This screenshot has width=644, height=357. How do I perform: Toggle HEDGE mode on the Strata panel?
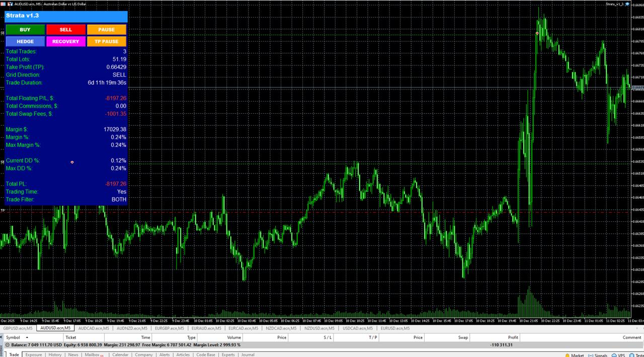[25, 41]
